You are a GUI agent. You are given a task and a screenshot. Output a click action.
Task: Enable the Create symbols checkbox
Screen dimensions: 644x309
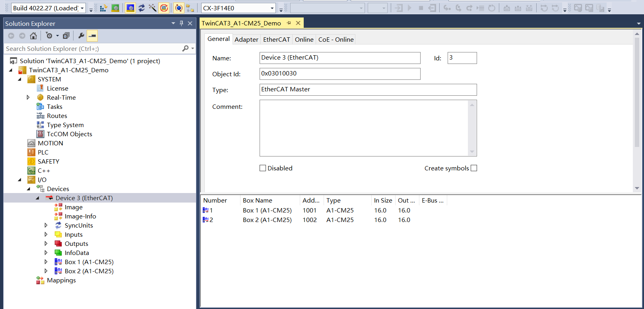coord(474,168)
